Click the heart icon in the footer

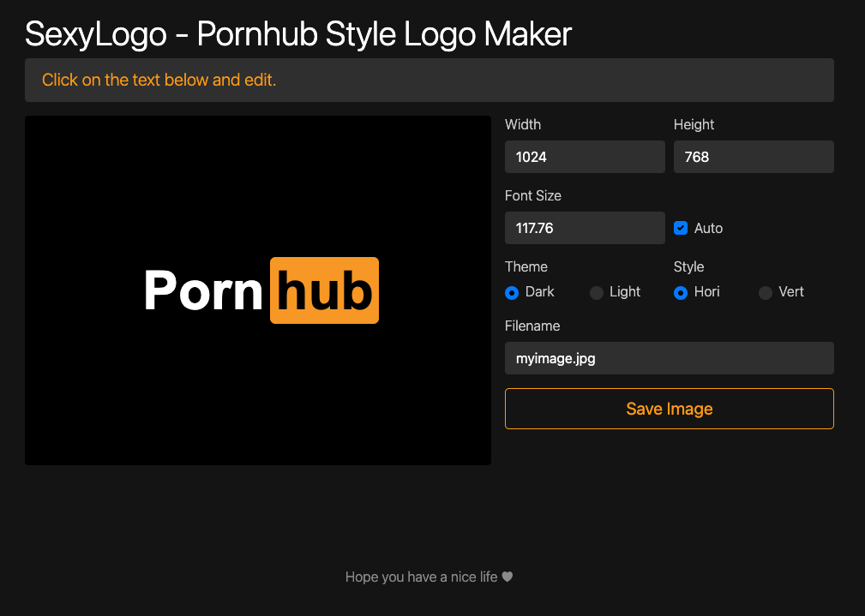tap(507, 577)
